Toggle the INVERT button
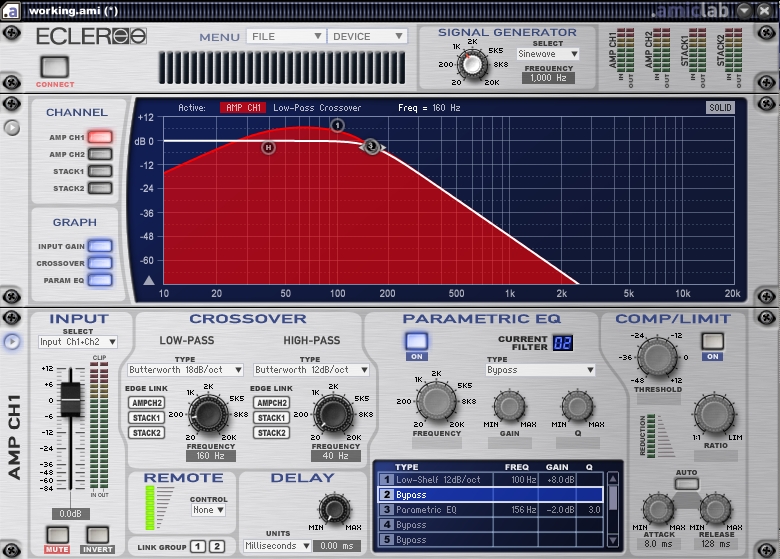The image size is (780, 559). pyautogui.click(x=98, y=535)
